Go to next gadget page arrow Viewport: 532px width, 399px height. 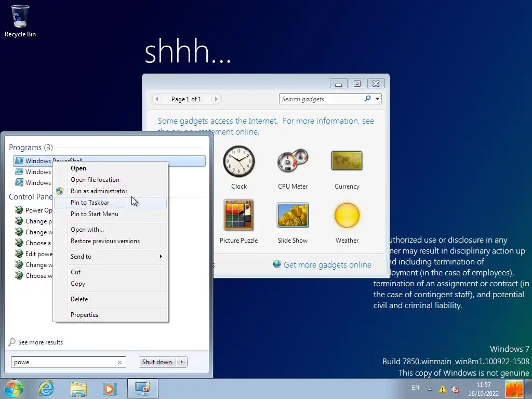click(x=216, y=99)
